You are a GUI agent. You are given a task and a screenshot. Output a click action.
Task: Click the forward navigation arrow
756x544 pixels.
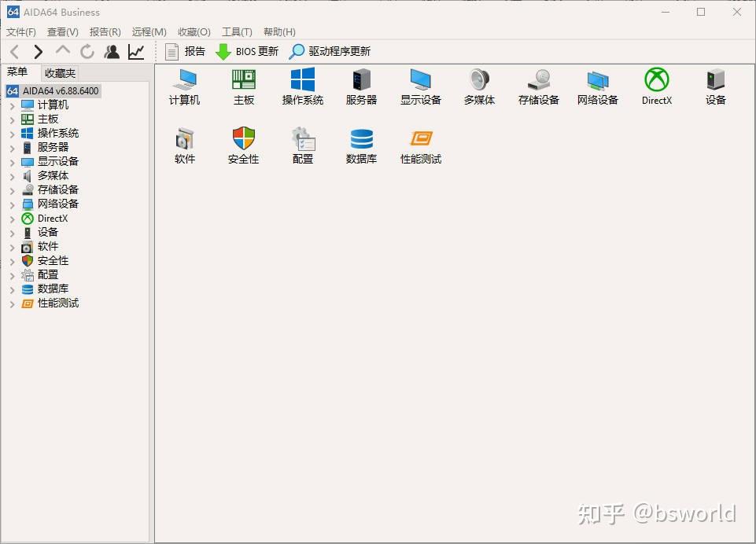(x=38, y=52)
